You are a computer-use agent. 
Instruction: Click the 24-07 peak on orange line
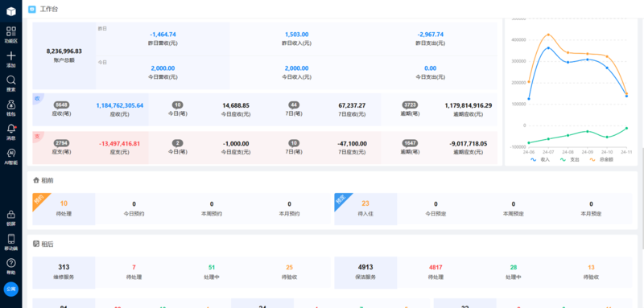click(548, 35)
